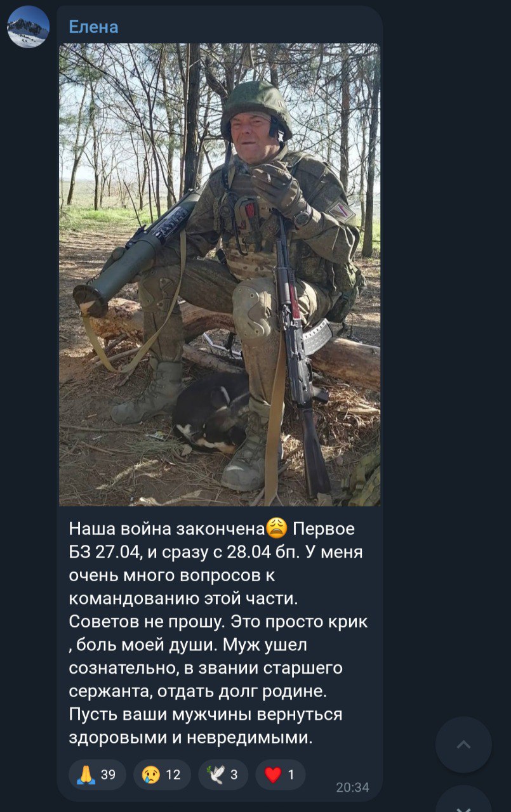The image size is (511, 812).
Task: Toggle the praying hands reaction
Action: click(x=97, y=775)
